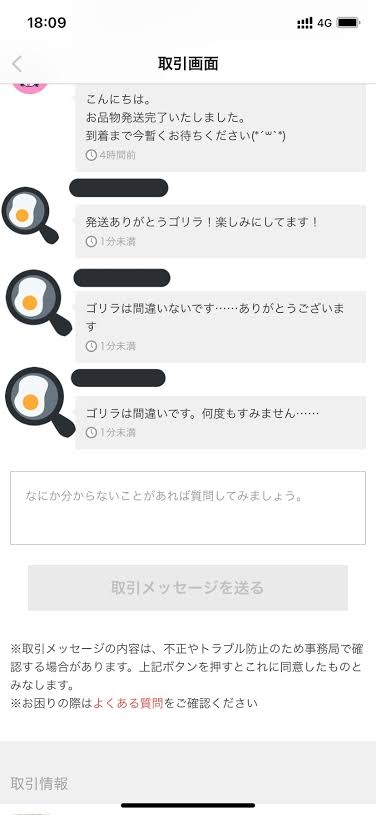Select the third fried egg avatar
Image resolution: width=376 pixels, height=815 pixels.
tap(40, 401)
